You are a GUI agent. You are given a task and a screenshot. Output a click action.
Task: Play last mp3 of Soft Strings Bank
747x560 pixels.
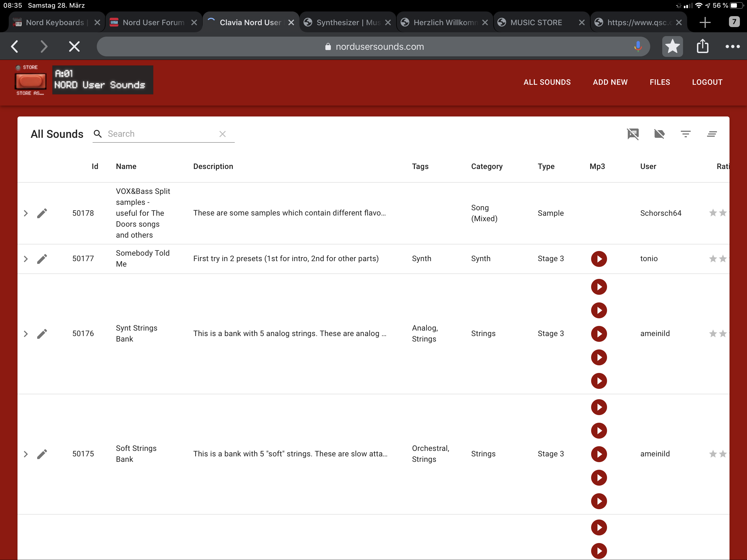[599, 501]
